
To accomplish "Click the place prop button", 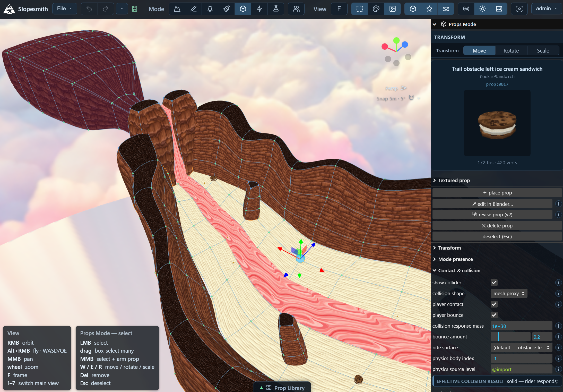I will (x=497, y=193).
